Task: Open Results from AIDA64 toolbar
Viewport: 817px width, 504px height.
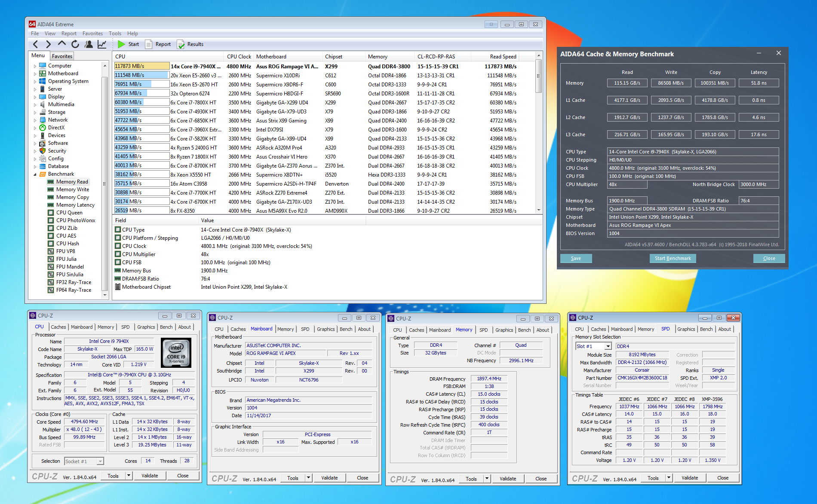Action: (190, 44)
